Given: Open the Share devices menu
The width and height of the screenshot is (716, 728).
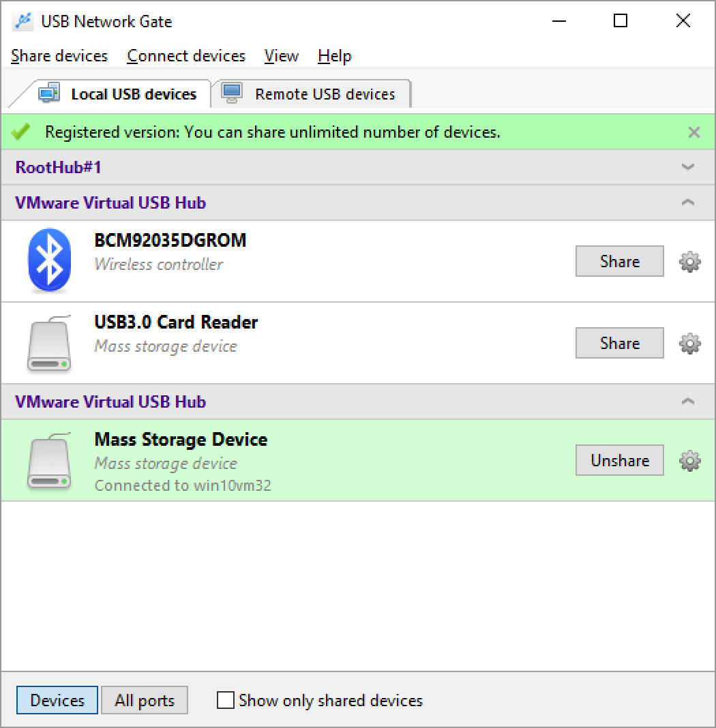Looking at the screenshot, I should click(59, 56).
